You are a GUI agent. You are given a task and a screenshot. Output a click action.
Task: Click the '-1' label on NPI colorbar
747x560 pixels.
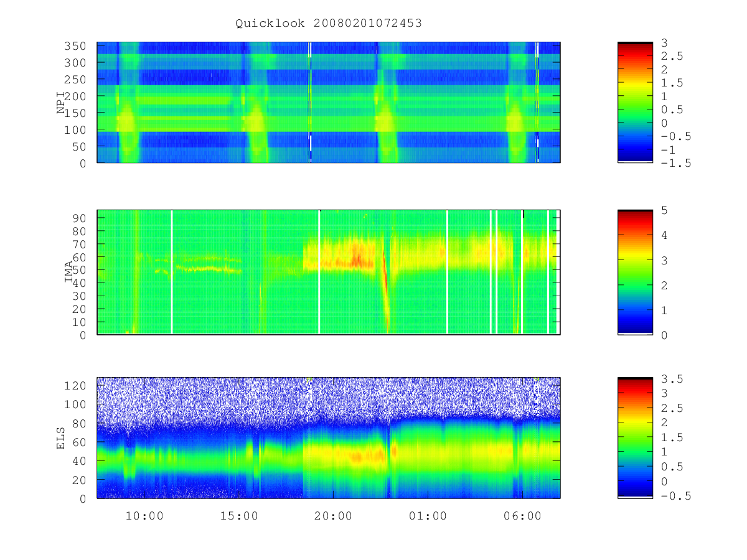pyautogui.click(x=669, y=150)
